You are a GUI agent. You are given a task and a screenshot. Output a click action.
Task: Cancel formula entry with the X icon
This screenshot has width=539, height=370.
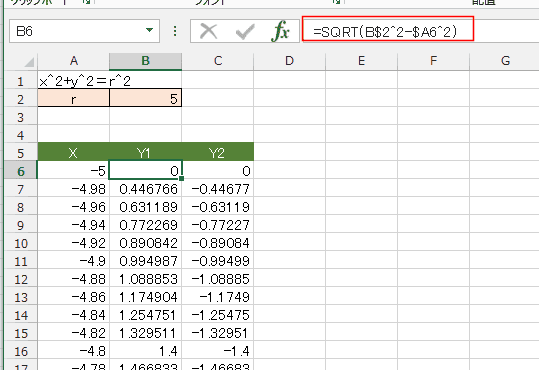point(209,32)
